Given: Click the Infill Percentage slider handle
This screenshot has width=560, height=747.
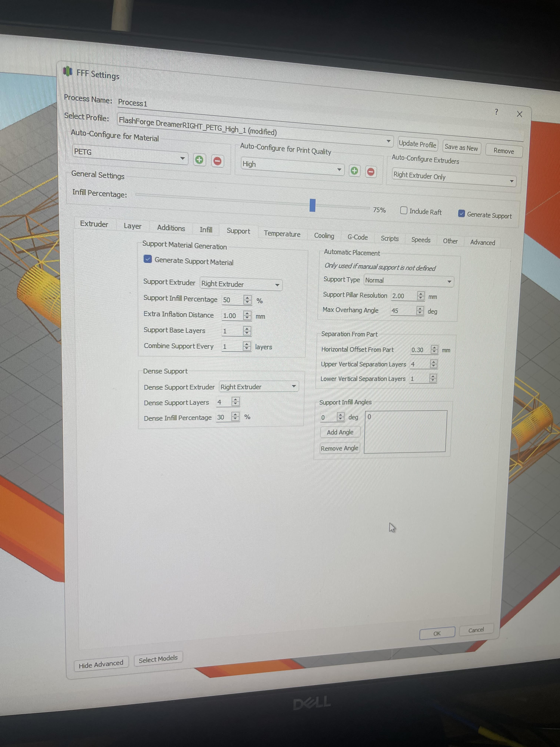Looking at the screenshot, I should (312, 205).
